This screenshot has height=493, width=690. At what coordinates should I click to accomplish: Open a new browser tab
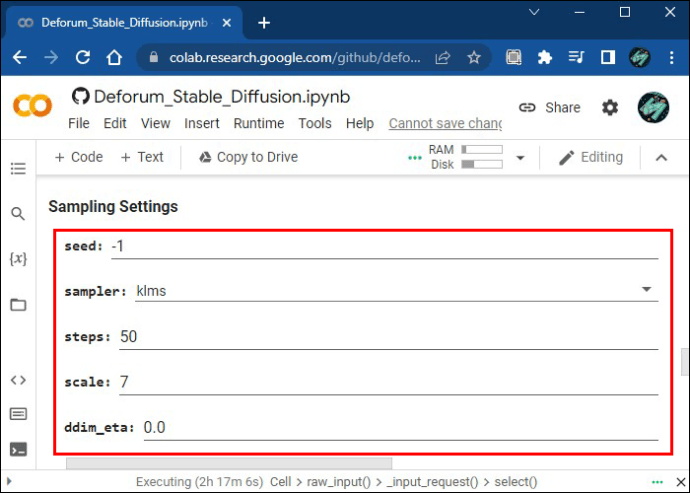pyautogui.click(x=264, y=23)
